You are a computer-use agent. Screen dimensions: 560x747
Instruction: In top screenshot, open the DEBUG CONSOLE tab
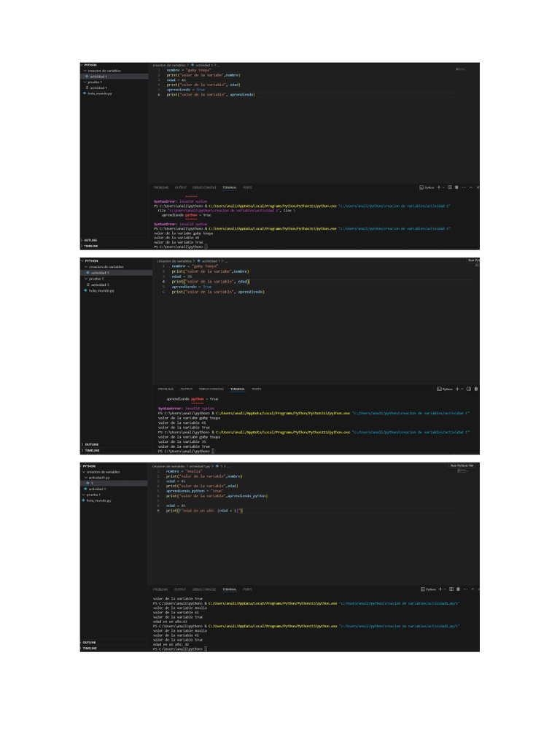pos(204,187)
